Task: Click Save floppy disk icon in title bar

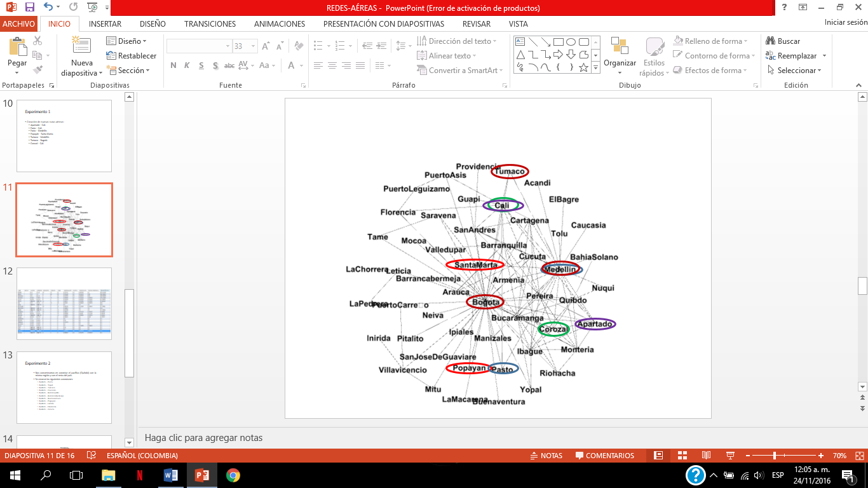Action: click(29, 8)
